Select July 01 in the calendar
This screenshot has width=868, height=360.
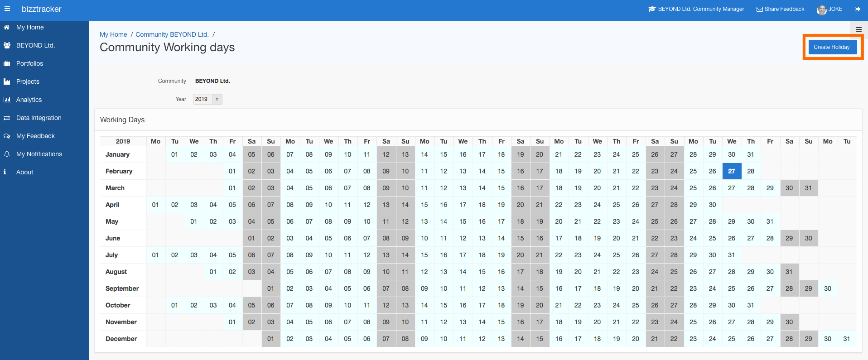click(155, 255)
